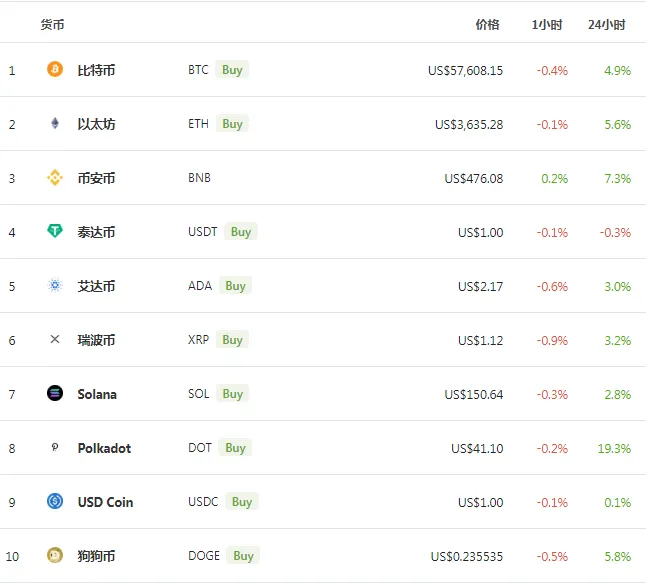646x583 pixels.
Task: Click the 货币 column header
Action: [52, 25]
